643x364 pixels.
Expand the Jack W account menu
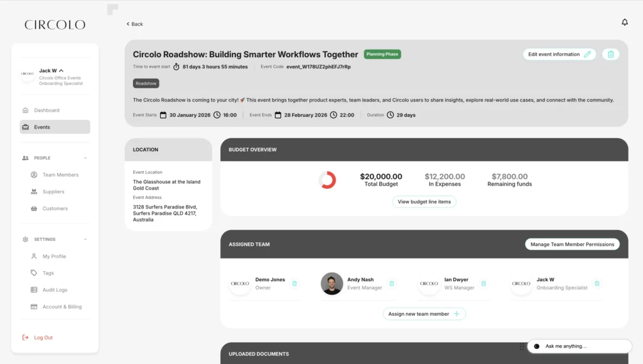(x=61, y=71)
